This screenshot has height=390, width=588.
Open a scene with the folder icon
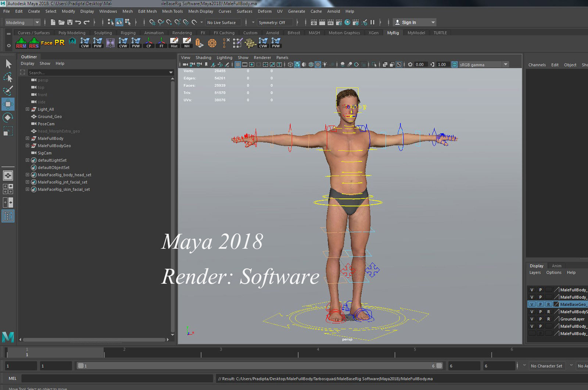[61, 22]
